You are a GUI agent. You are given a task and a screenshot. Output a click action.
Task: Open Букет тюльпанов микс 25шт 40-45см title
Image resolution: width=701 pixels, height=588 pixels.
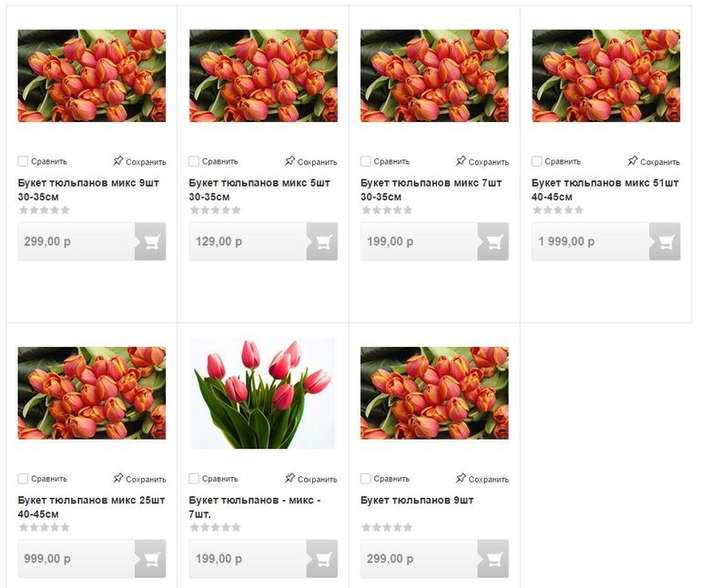91,507
